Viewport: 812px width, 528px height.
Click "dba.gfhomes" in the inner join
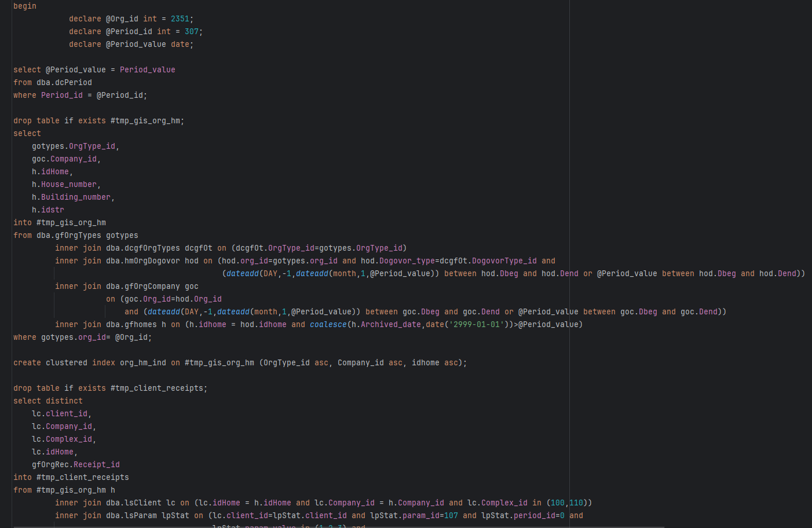131,325
